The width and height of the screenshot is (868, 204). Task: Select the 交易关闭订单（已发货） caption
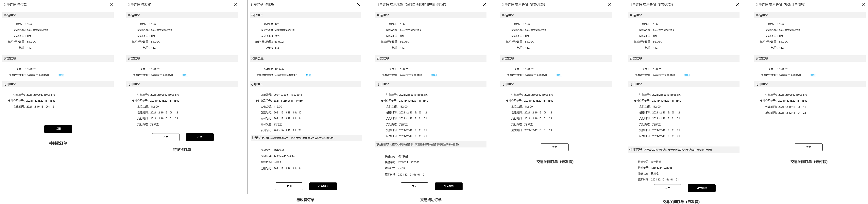tap(681, 202)
